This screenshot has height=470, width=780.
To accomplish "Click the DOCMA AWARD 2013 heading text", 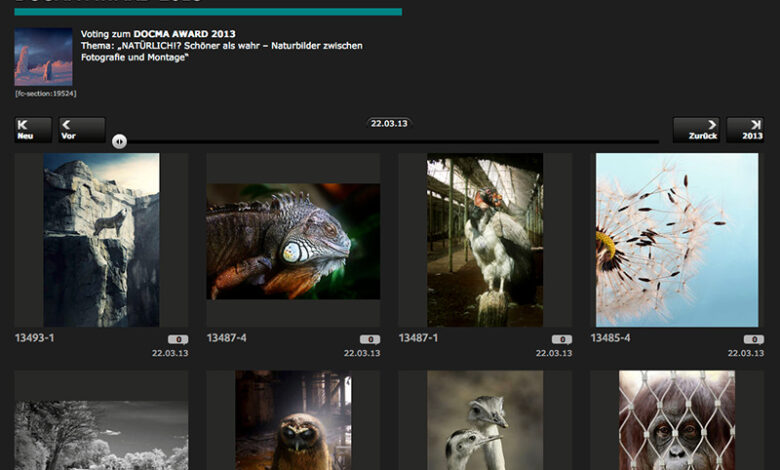I will [x=185, y=34].
